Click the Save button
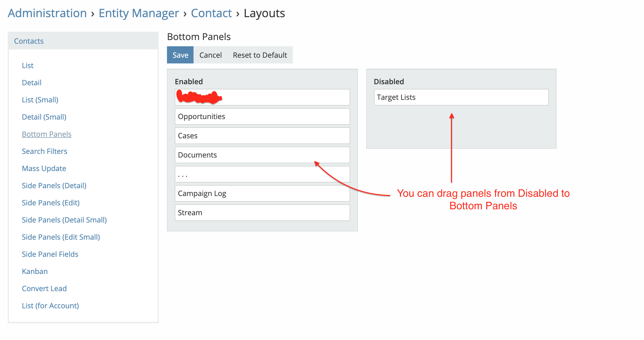The height and width of the screenshot is (340, 644). click(x=180, y=55)
